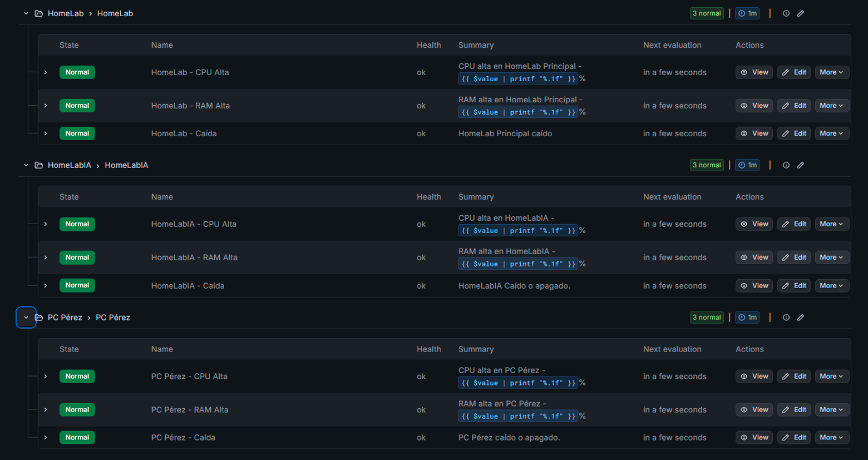Edit the PC Pérez - CPU Alta rule
The width and height of the screenshot is (868, 460).
[x=793, y=376]
